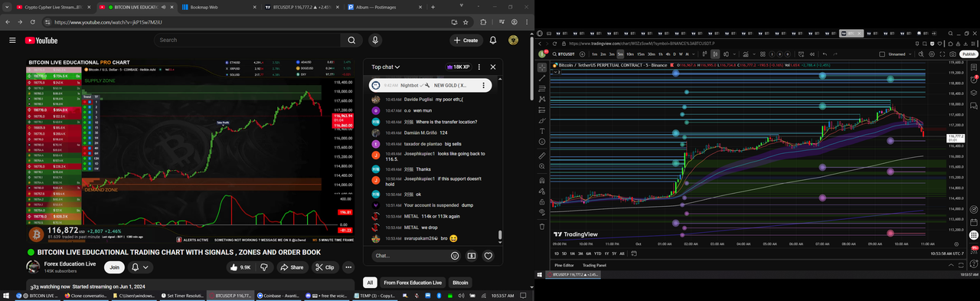Open TradingView chart settings gear

[x=932, y=54]
